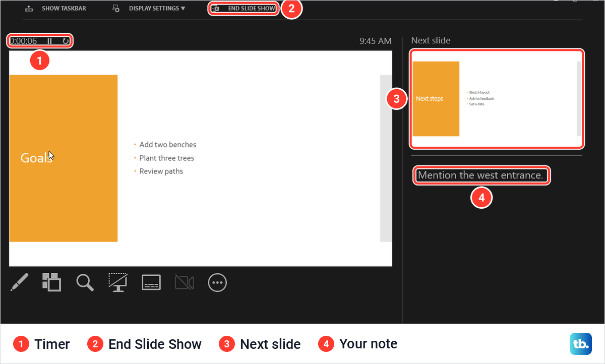Viewport: 605px width, 364px height.
Task: Click the current Goals slide
Action: [x=201, y=158]
